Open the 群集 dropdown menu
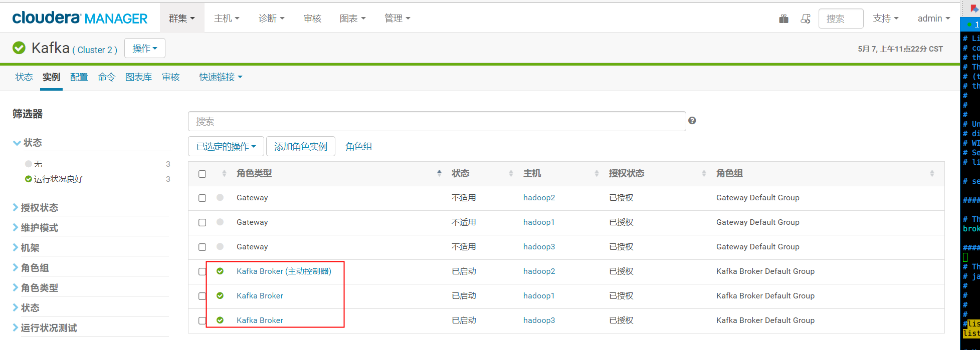The width and height of the screenshot is (980, 350). pos(182,18)
